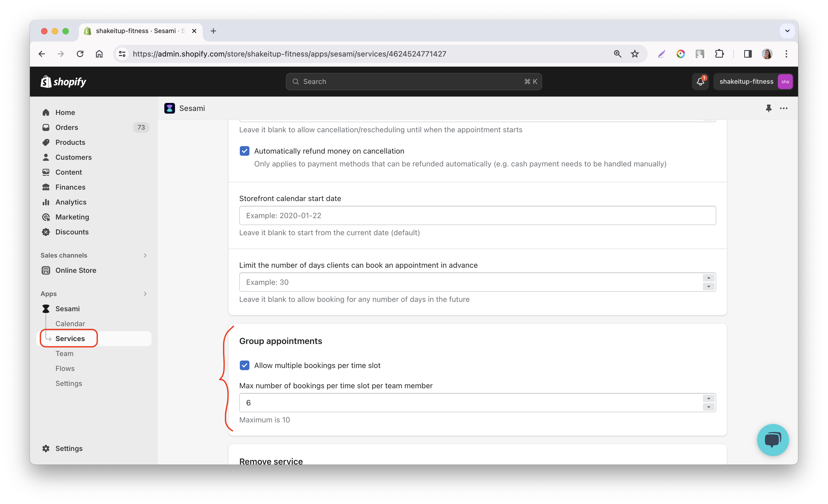Open the notifications bell

(700, 82)
